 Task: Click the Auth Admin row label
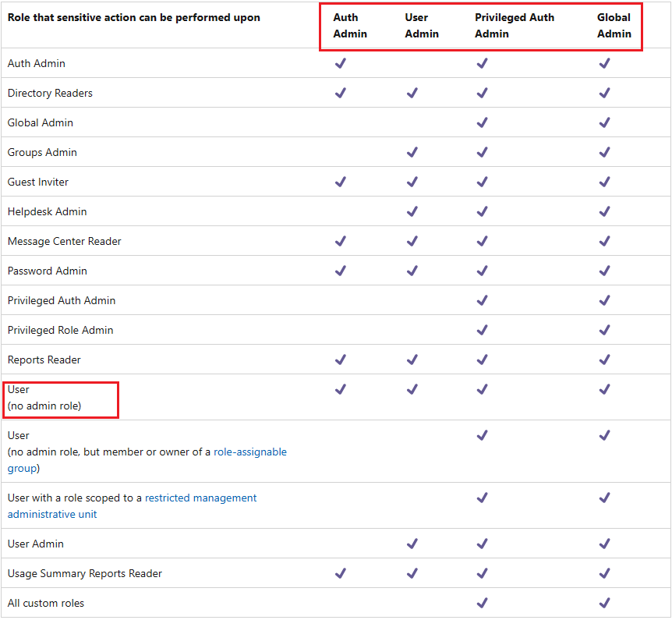pos(35,63)
